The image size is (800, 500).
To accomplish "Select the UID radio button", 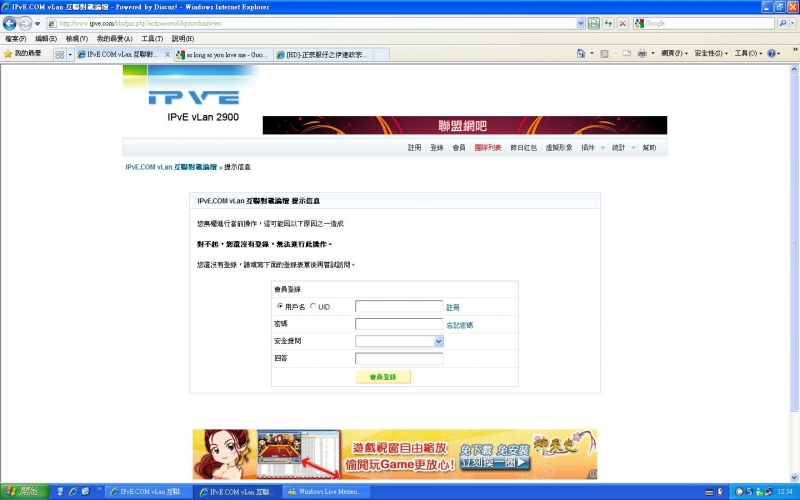I will coord(313,306).
